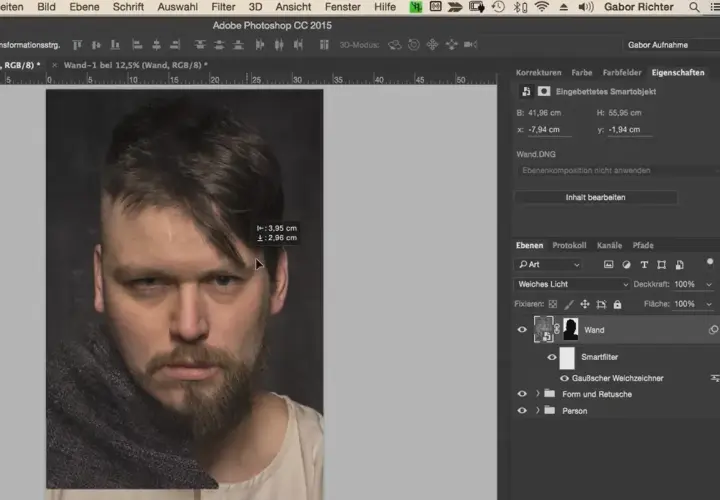The image size is (720, 500).
Task: Click the y position field -1,94 cm
Action: tap(630, 130)
